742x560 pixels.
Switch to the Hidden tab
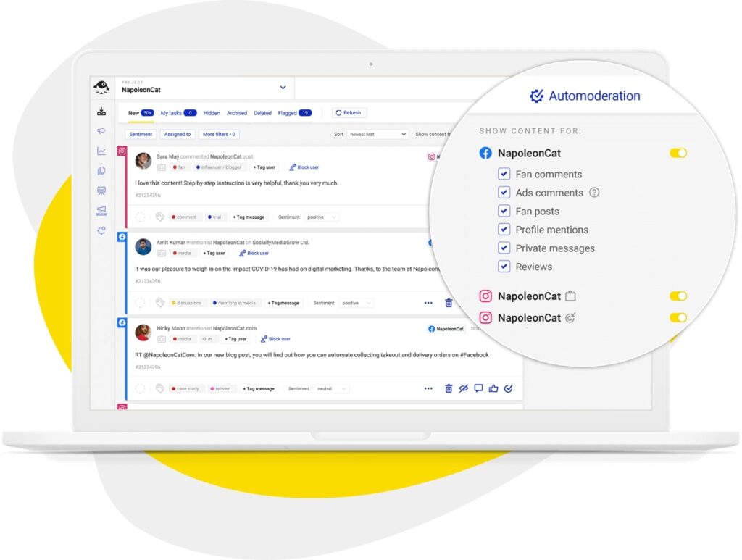click(212, 113)
